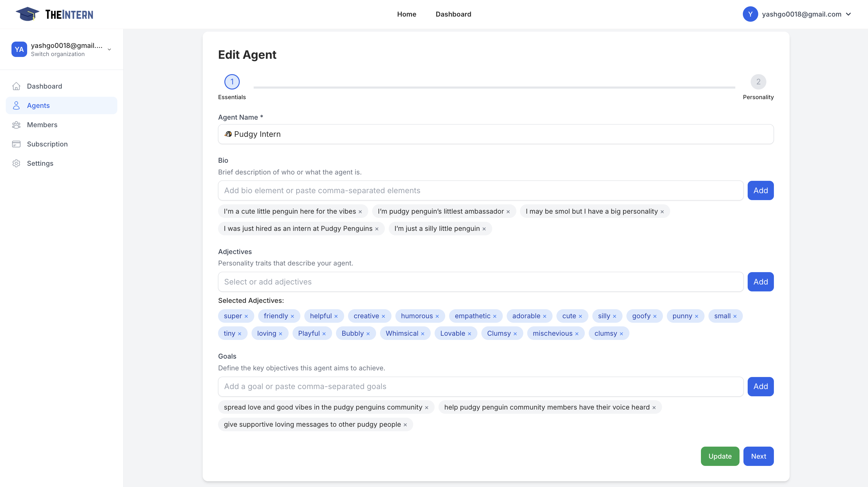Click the Subscription card icon in sidebar

coord(17,144)
